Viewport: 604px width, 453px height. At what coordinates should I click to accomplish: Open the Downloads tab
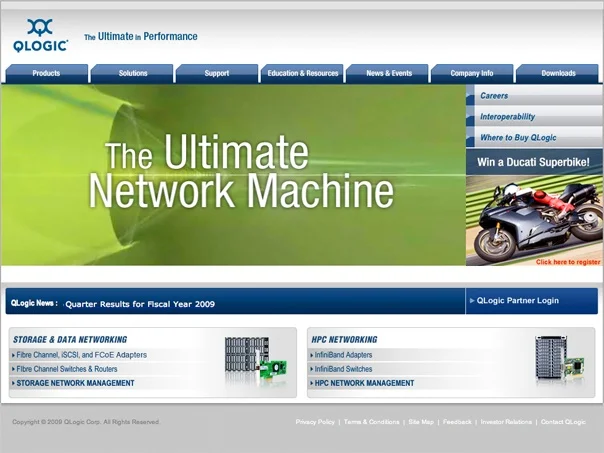point(557,73)
